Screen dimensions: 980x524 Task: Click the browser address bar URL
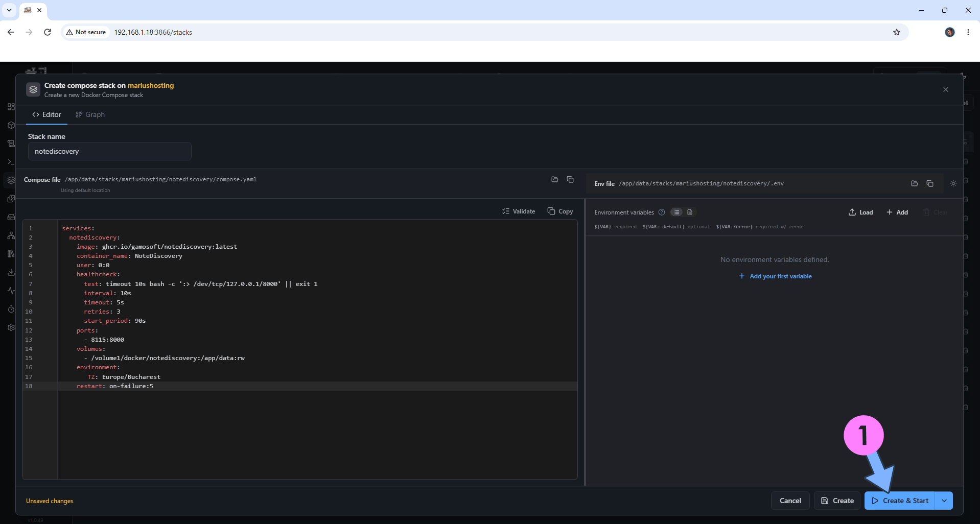(153, 32)
